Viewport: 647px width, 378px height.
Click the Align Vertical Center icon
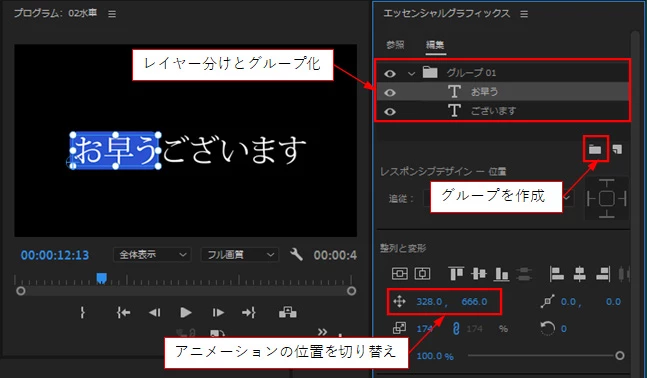coord(479,273)
